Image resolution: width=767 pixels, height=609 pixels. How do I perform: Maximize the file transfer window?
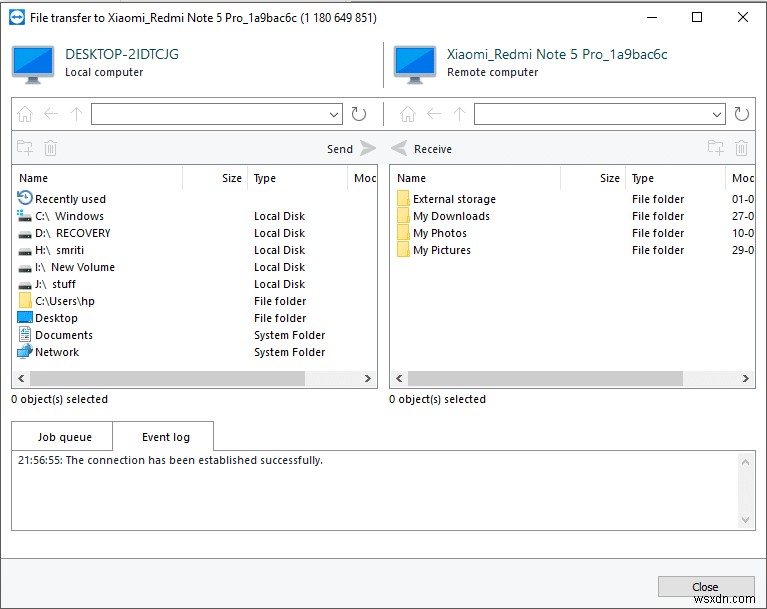(x=697, y=18)
